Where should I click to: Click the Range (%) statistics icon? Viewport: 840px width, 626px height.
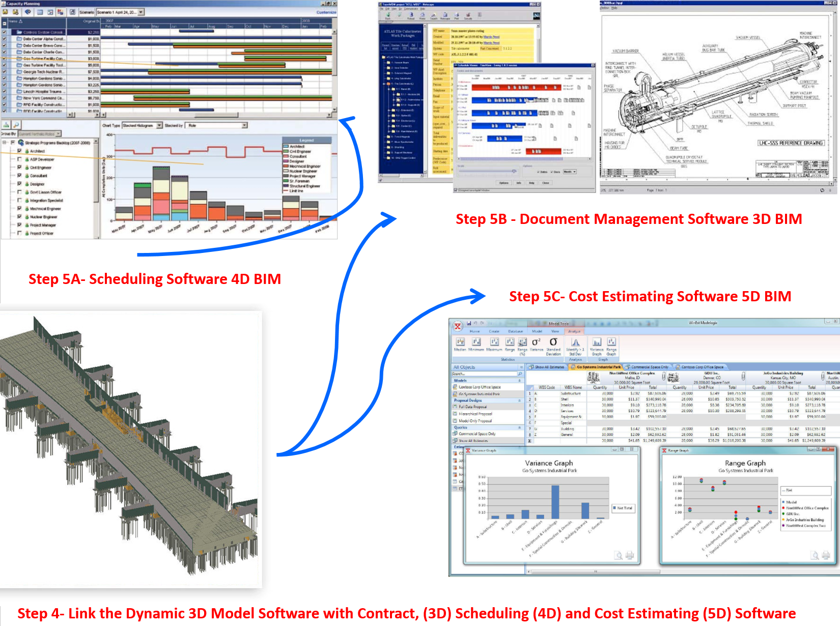[x=522, y=342]
